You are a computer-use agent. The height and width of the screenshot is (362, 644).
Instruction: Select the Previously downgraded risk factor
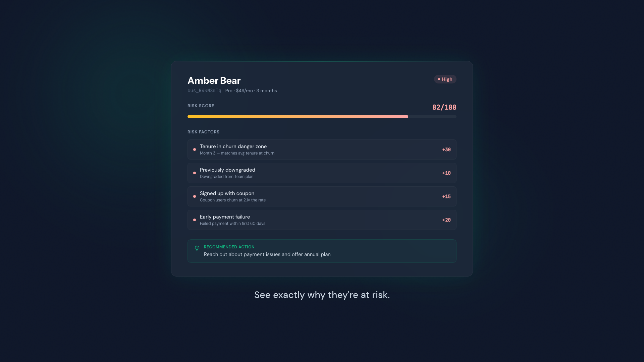click(x=322, y=173)
